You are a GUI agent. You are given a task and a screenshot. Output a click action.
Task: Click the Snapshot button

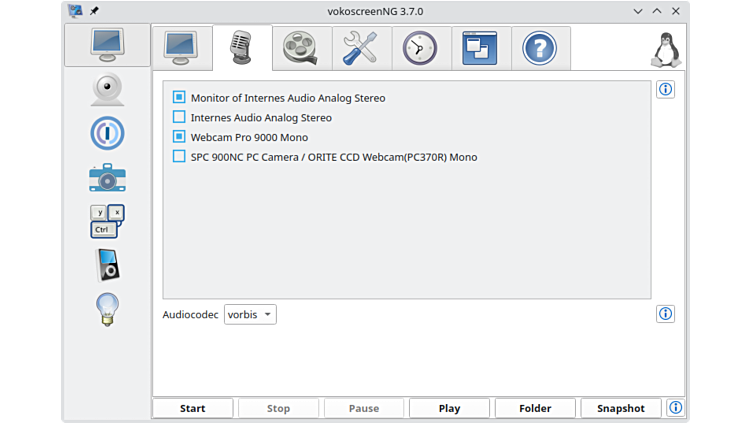pyautogui.click(x=620, y=408)
